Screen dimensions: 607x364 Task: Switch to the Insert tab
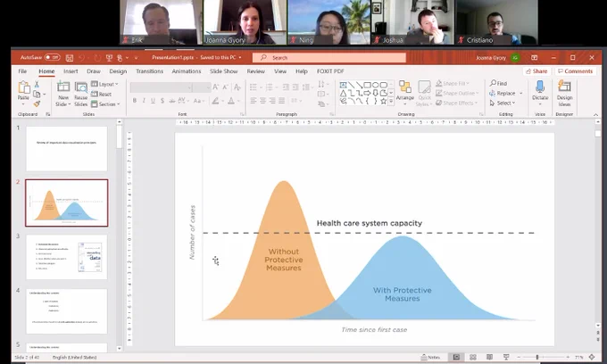coord(71,71)
